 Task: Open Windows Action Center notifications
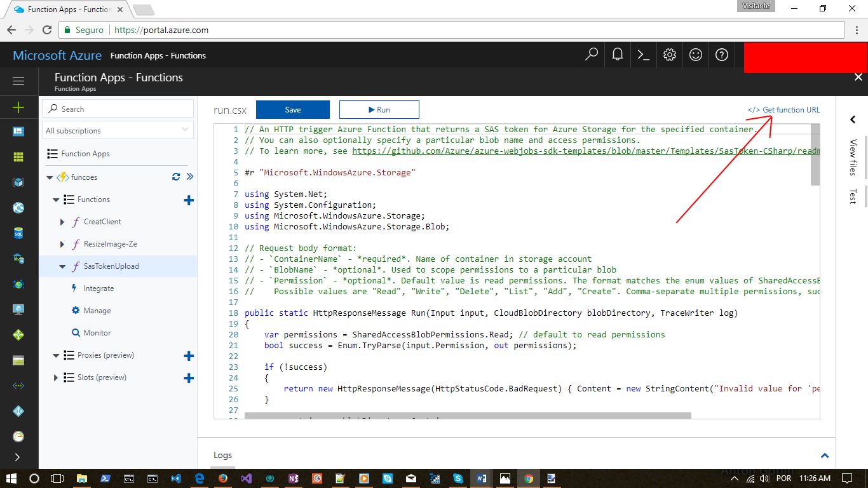[846, 478]
